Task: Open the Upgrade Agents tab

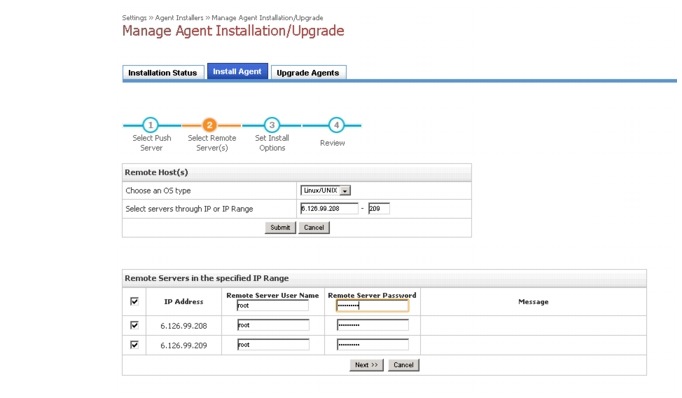Action: (308, 73)
